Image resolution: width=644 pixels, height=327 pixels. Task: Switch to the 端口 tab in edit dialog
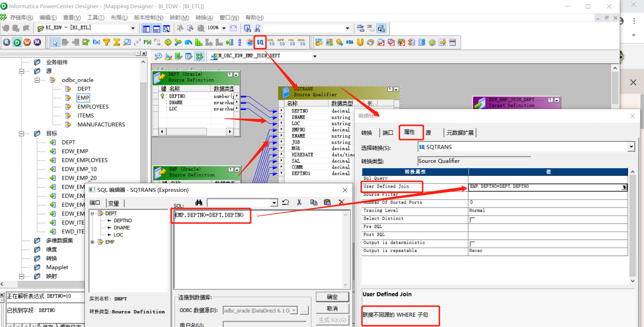point(388,133)
